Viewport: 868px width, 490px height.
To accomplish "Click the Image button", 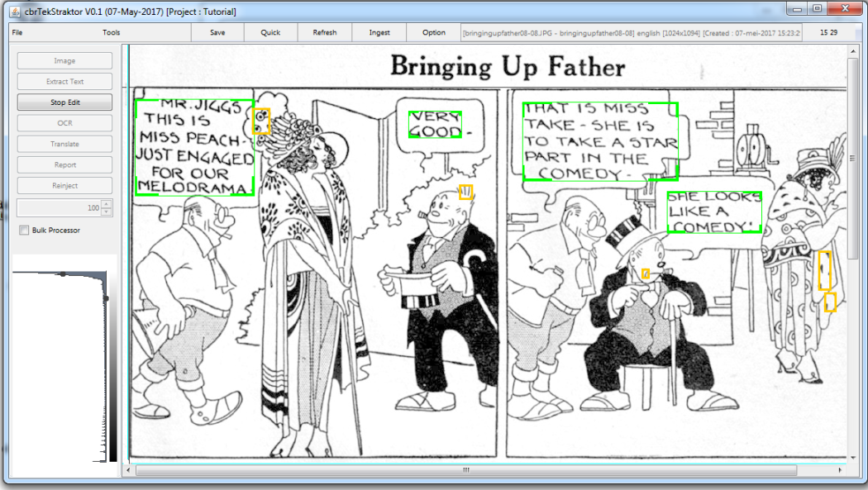I will click(64, 61).
